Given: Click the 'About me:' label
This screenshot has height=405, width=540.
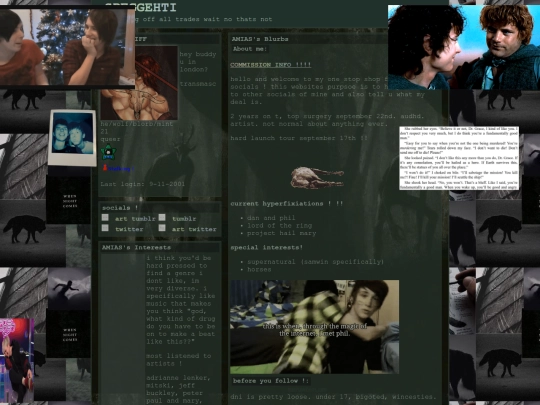Looking at the screenshot, I should tap(250, 49).
